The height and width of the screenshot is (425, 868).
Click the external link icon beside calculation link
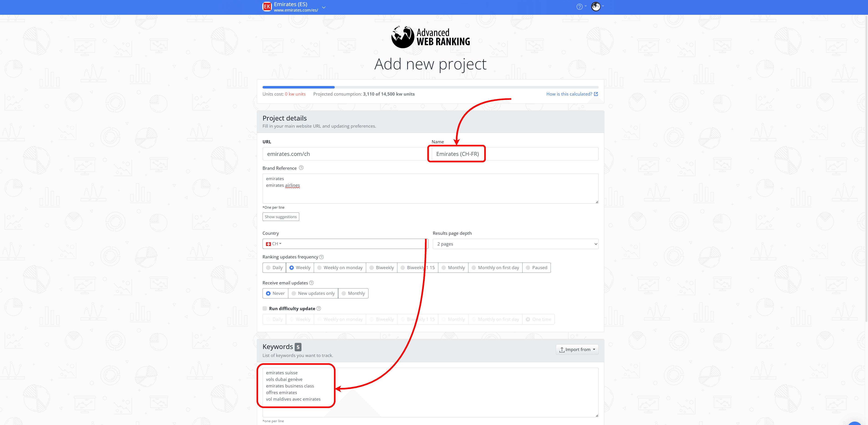[596, 94]
